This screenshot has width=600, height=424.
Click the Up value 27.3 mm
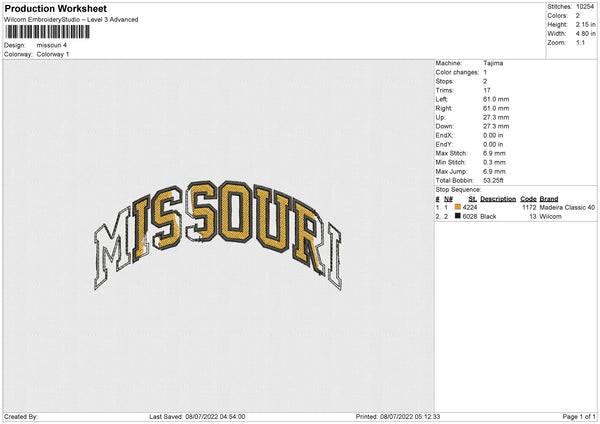click(x=496, y=117)
